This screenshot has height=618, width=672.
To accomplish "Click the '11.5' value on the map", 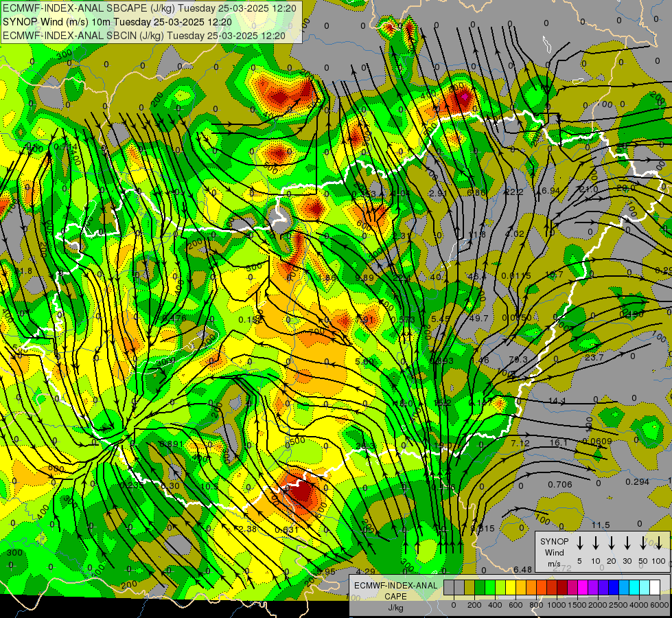I will tap(601, 525).
